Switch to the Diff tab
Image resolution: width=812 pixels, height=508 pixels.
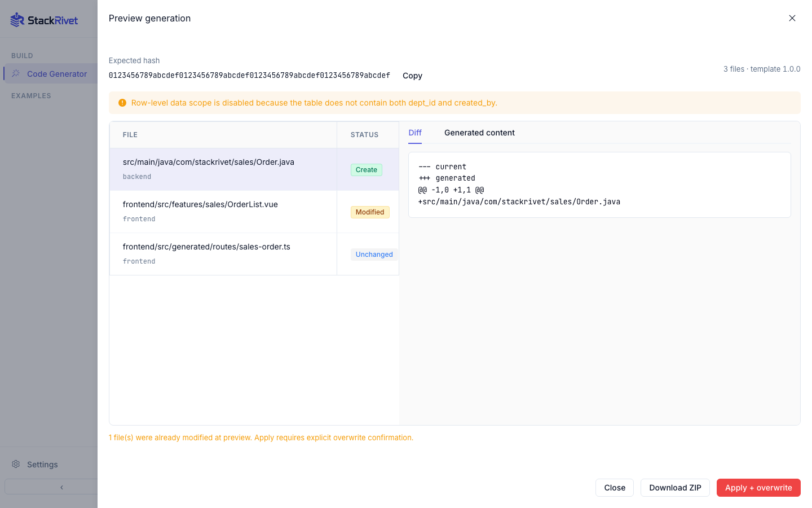(415, 133)
